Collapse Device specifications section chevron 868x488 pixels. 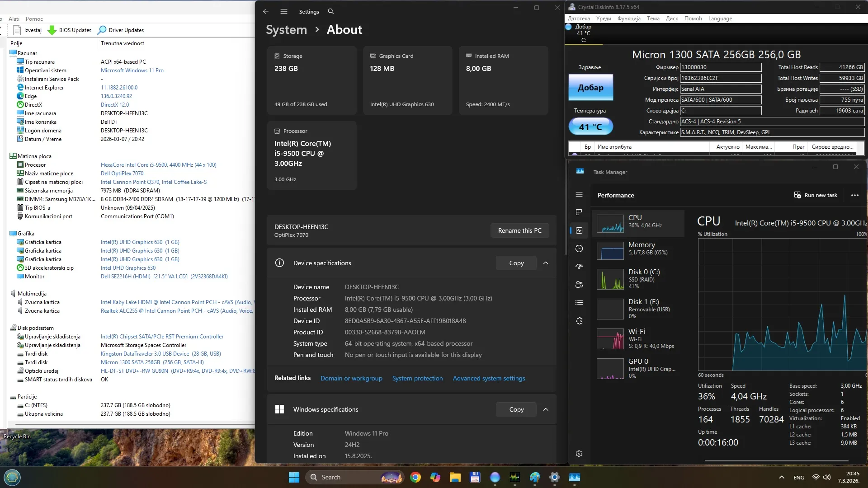pos(546,263)
